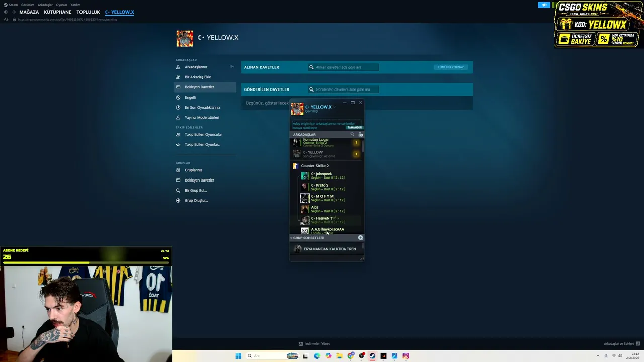
Task: Click the clock icon for En Son Oynadıklarınız
Action: pyautogui.click(x=178, y=107)
